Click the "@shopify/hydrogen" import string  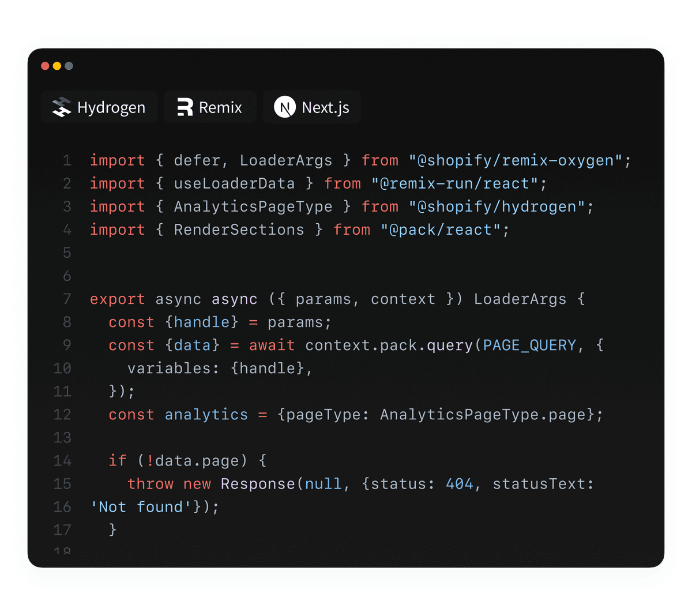click(x=497, y=206)
